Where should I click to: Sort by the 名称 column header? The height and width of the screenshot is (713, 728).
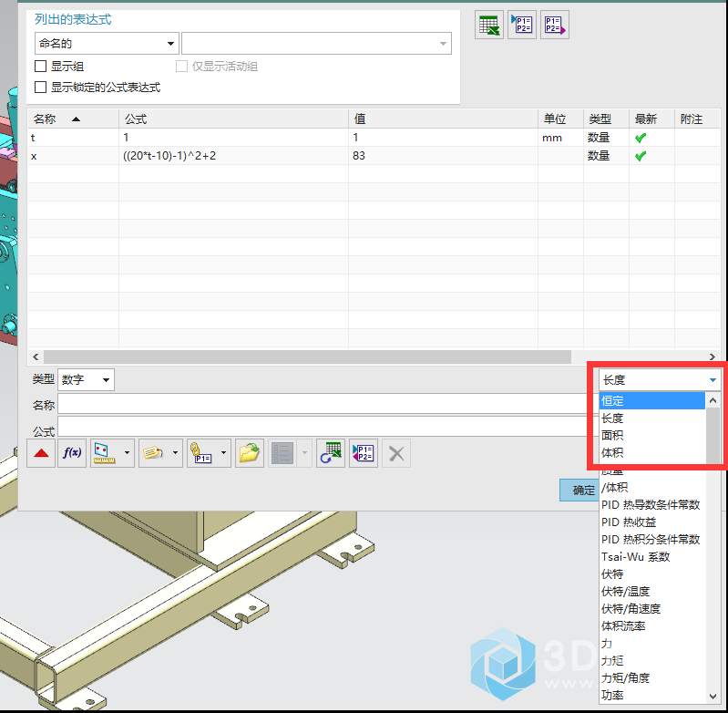point(73,119)
